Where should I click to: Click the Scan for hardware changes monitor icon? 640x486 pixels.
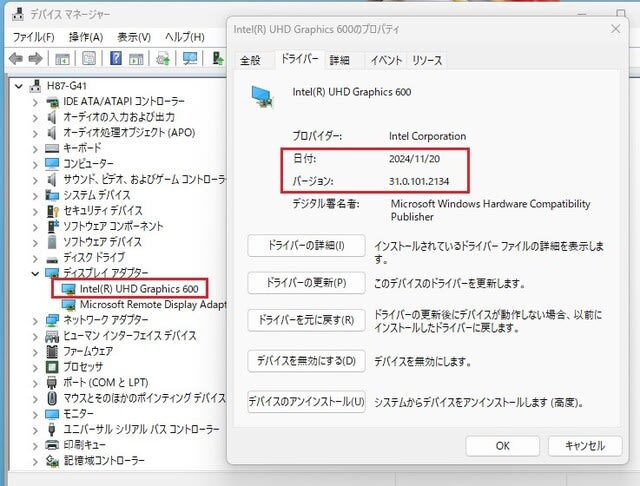pyautogui.click(x=190, y=58)
